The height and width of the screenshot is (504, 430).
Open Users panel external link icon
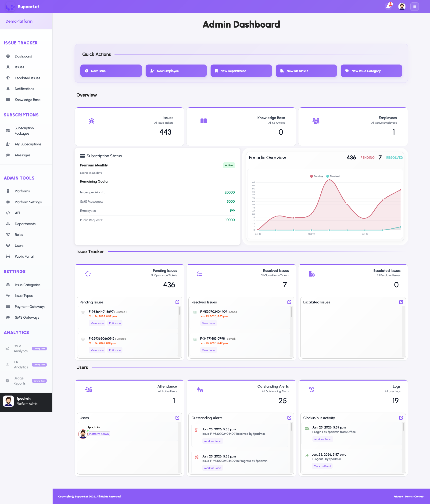[177, 418]
